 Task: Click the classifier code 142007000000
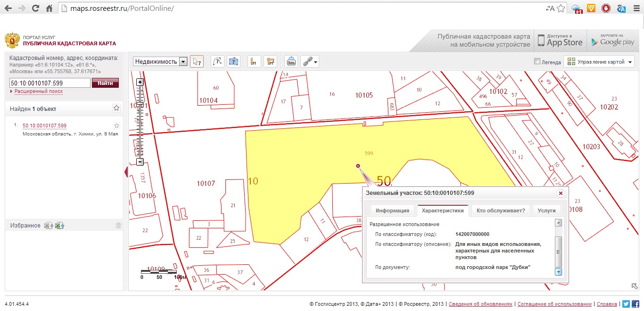[x=472, y=235]
